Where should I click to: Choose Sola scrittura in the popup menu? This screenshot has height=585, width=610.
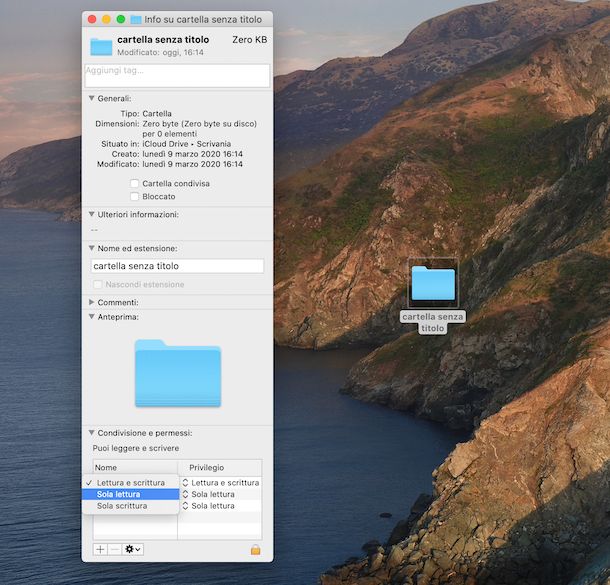[x=131, y=506]
